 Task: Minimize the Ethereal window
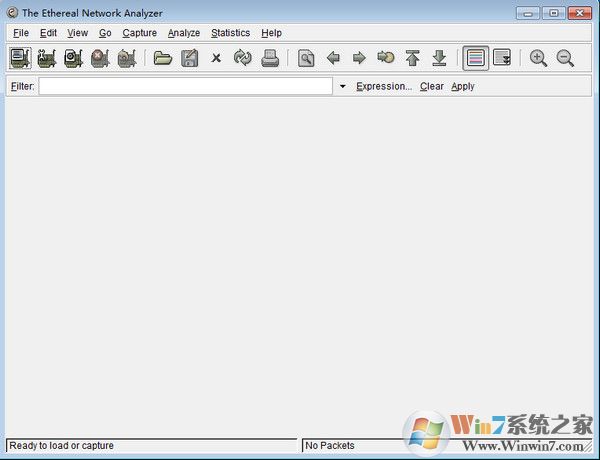point(528,13)
